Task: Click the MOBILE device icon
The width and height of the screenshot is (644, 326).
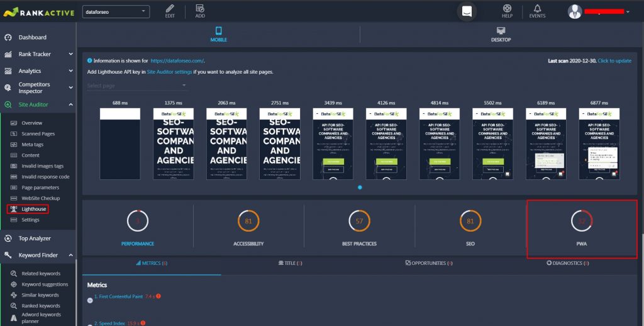Action: pos(218,31)
